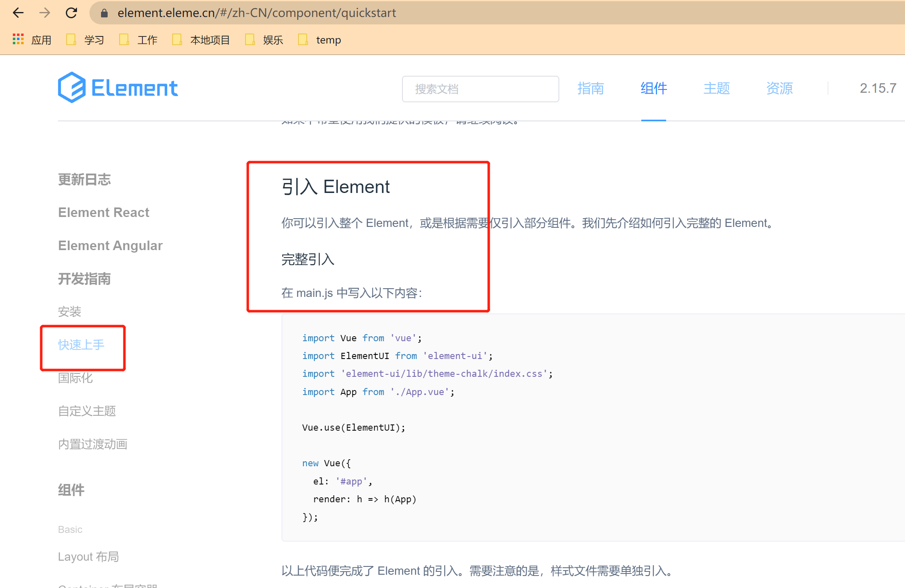Reload the page with the refresh icon
The width and height of the screenshot is (905, 588).
point(72,13)
